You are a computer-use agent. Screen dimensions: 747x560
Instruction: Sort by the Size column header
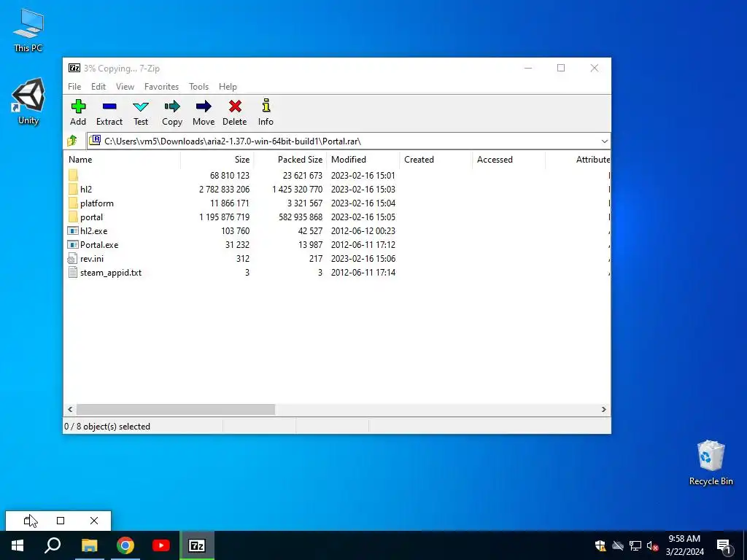coord(217,160)
